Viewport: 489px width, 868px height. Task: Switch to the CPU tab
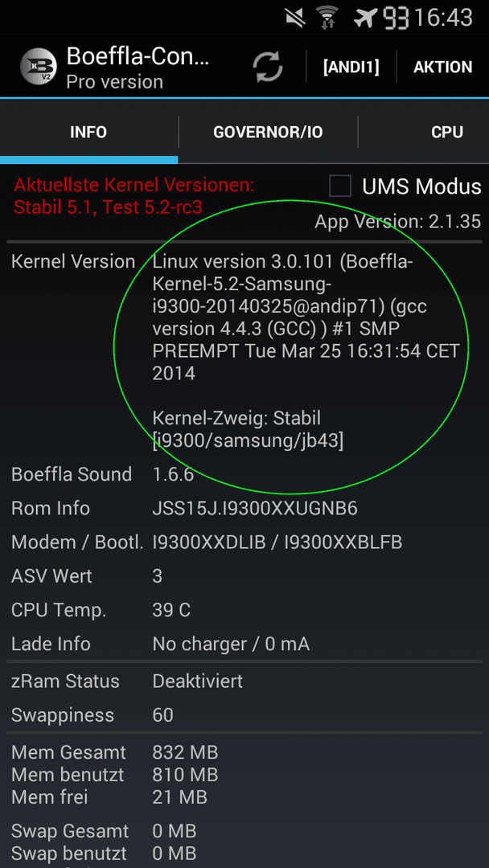click(447, 133)
